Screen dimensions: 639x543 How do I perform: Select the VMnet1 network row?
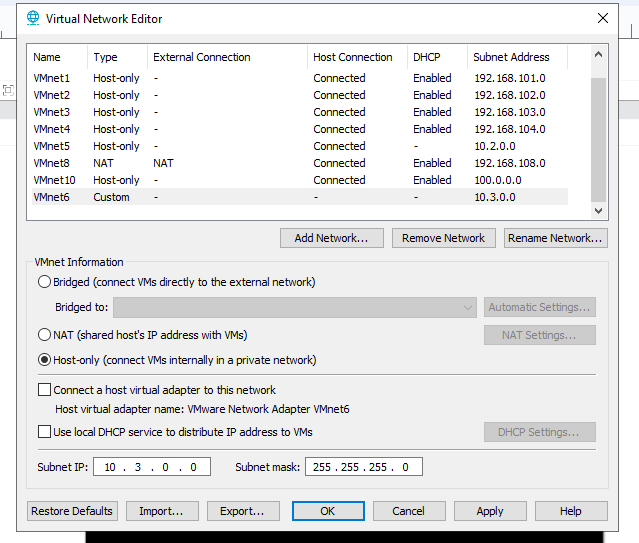click(x=300, y=78)
